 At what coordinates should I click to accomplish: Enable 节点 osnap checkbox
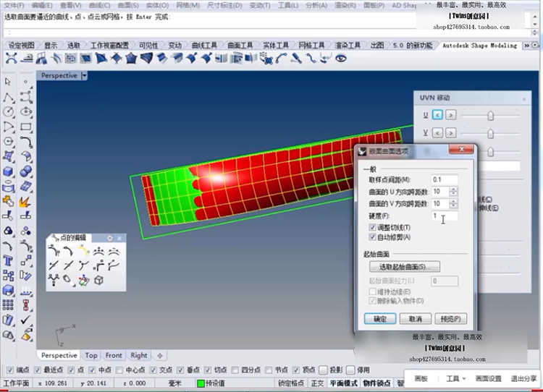pyautogui.click(x=269, y=370)
